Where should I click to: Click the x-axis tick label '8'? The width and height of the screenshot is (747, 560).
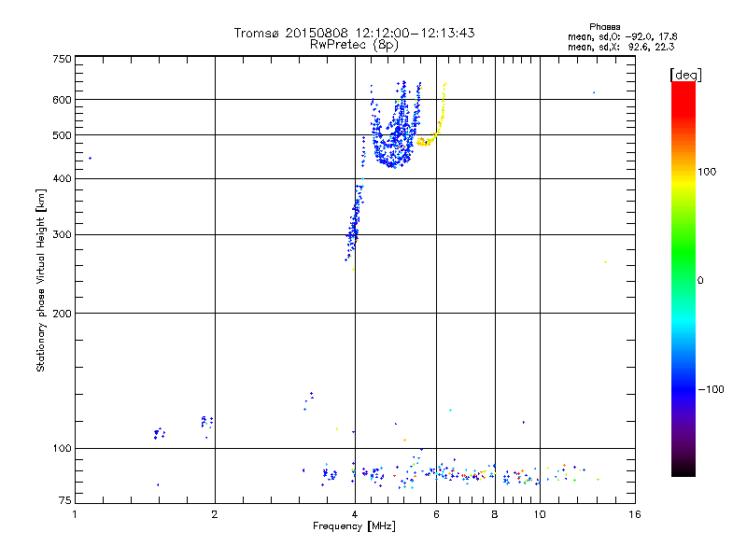(x=495, y=514)
